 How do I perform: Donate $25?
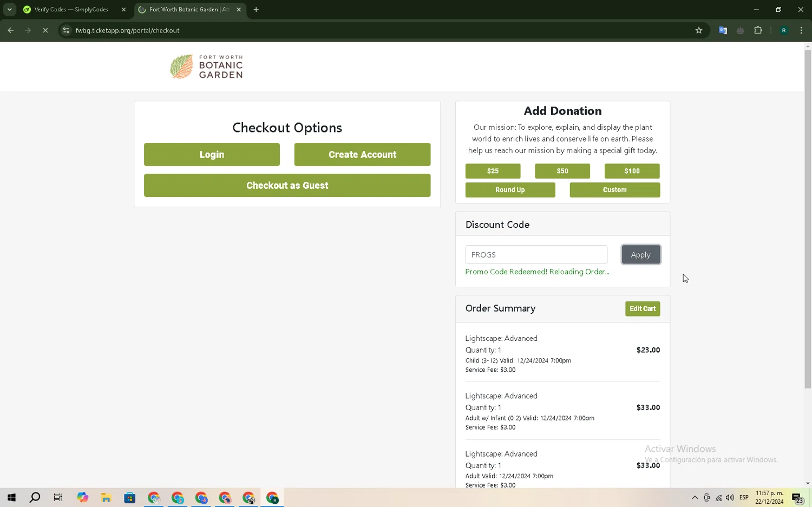pyautogui.click(x=493, y=171)
